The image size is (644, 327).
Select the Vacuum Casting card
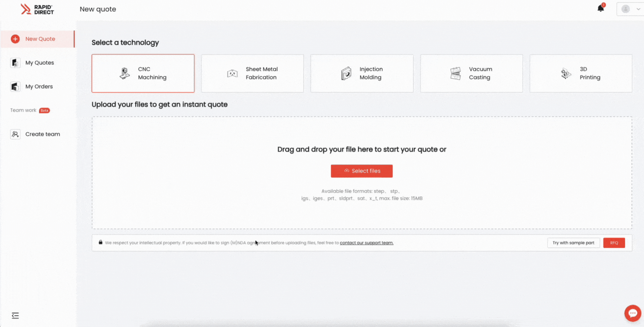pos(471,73)
